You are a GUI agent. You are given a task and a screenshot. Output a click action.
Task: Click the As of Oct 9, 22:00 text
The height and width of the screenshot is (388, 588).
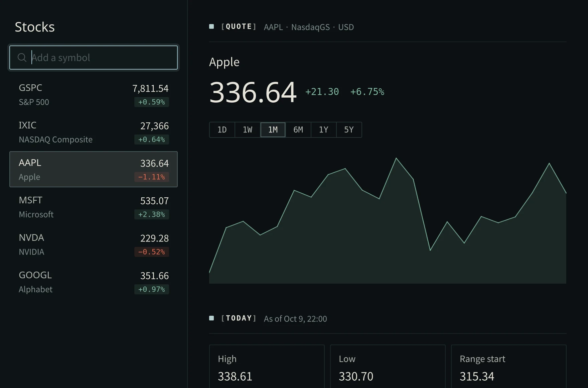click(295, 319)
